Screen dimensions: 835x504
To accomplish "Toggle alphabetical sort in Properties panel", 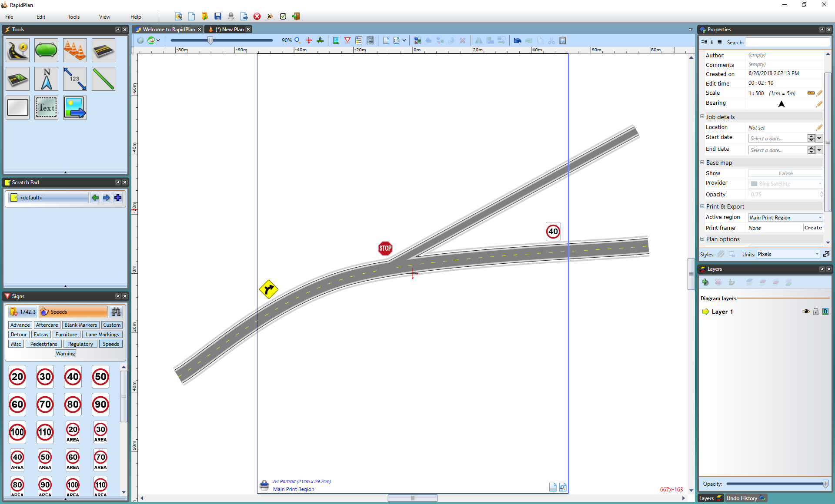I will [712, 42].
